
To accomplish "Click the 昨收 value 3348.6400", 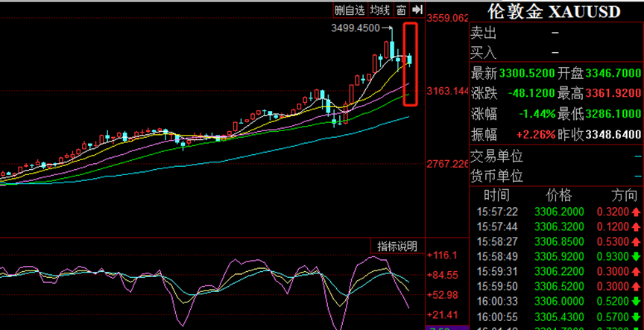I will tap(613, 134).
